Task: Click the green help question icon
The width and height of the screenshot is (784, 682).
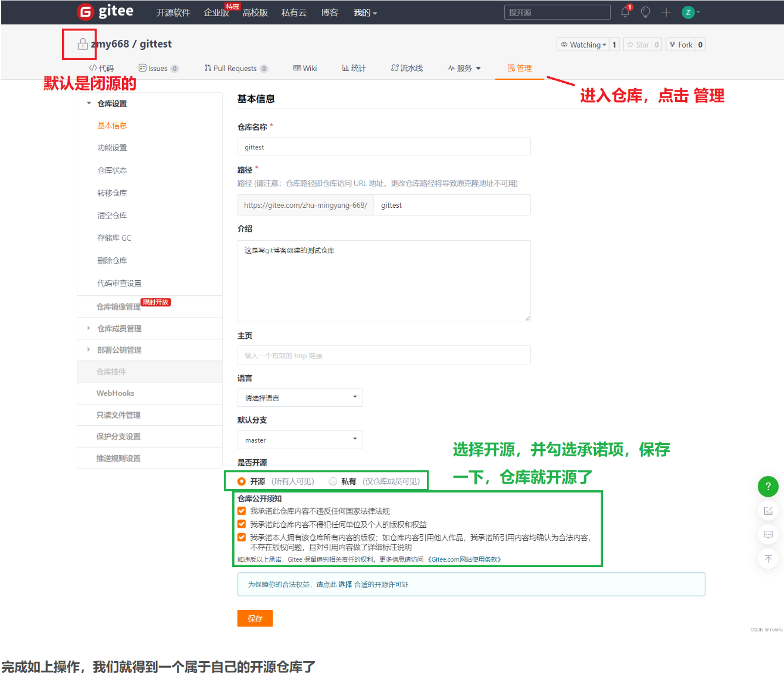Action: (x=768, y=486)
